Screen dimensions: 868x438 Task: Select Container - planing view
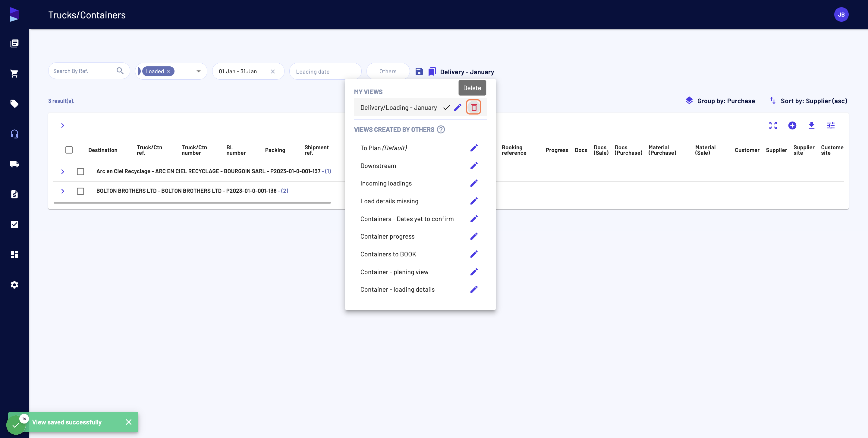[394, 272]
